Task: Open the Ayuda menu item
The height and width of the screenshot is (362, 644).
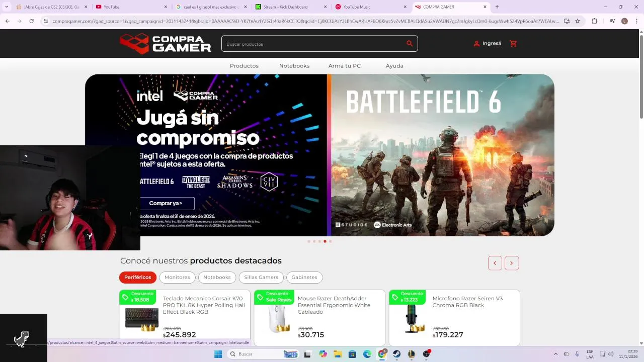Action: 394,66
